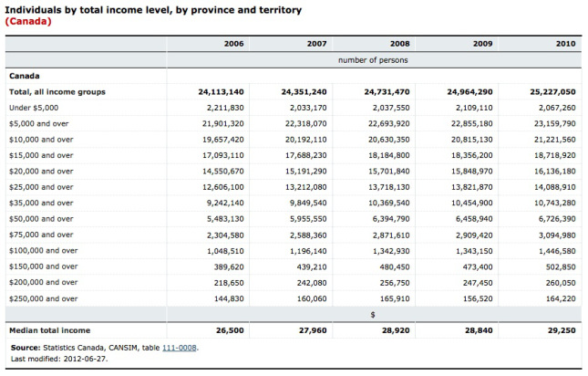The height and width of the screenshot is (376, 588).
Task: Click the 2010 column header
Action: pos(565,44)
